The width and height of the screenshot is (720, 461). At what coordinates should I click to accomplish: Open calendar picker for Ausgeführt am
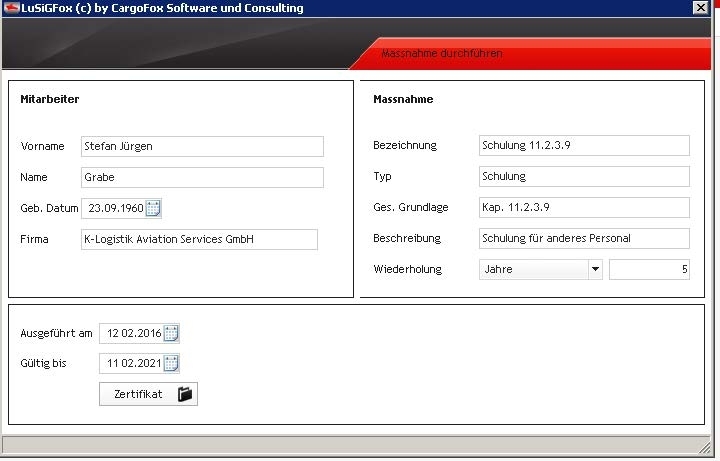coord(171,333)
